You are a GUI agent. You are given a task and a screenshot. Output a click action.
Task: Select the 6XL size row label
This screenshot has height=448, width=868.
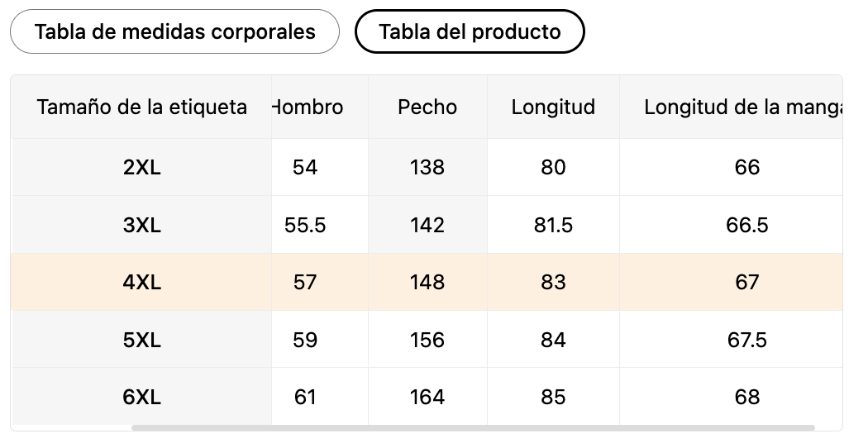(141, 397)
